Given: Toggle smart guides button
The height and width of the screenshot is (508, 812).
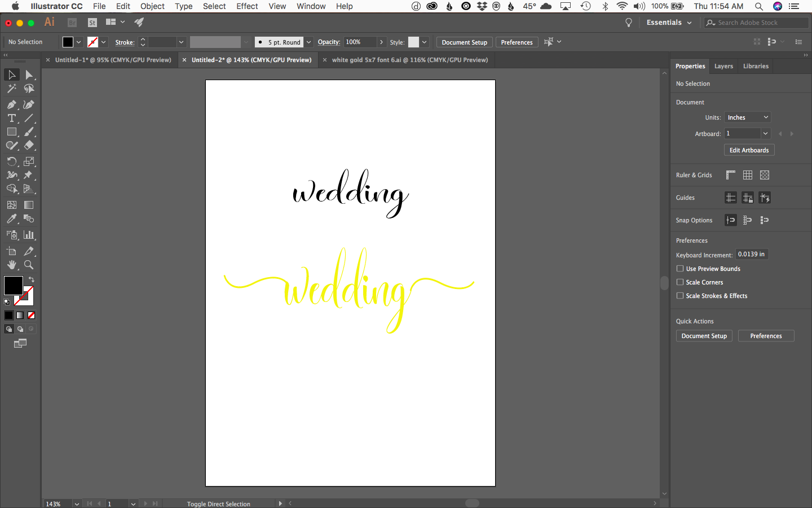Looking at the screenshot, I should (x=765, y=198).
